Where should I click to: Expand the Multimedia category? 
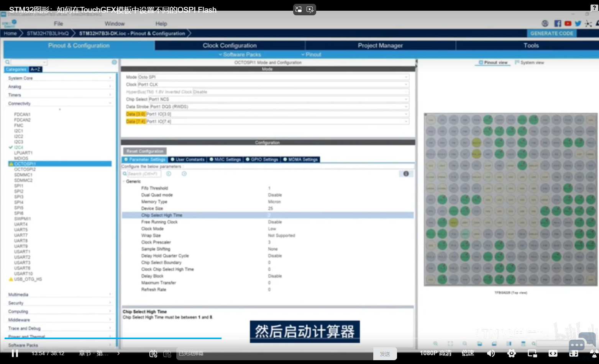[59, 294]
